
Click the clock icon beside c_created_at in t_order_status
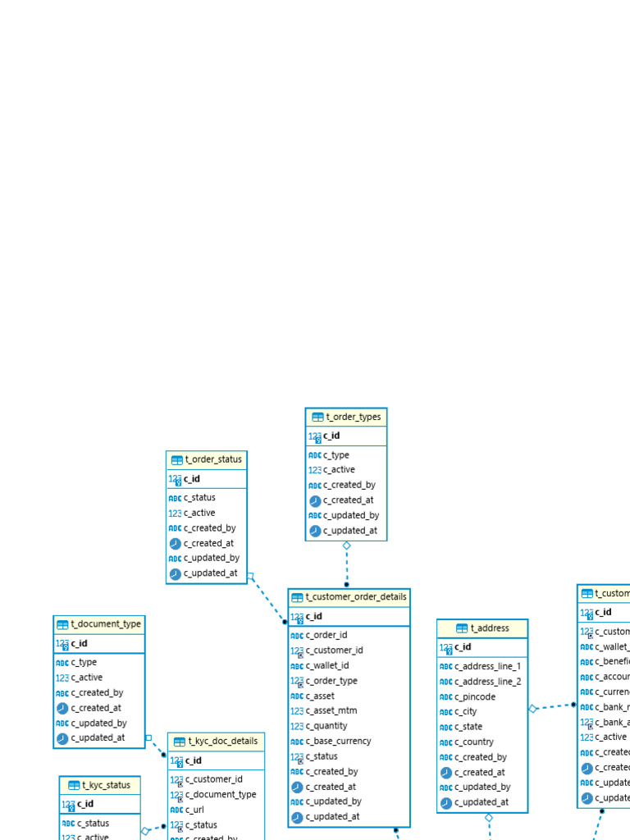point(176,544)
